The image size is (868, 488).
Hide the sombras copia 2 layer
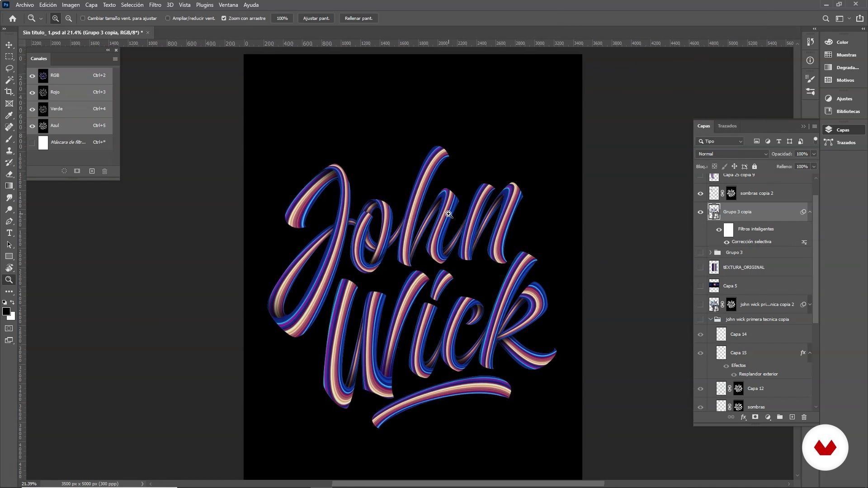coord(700,193)
